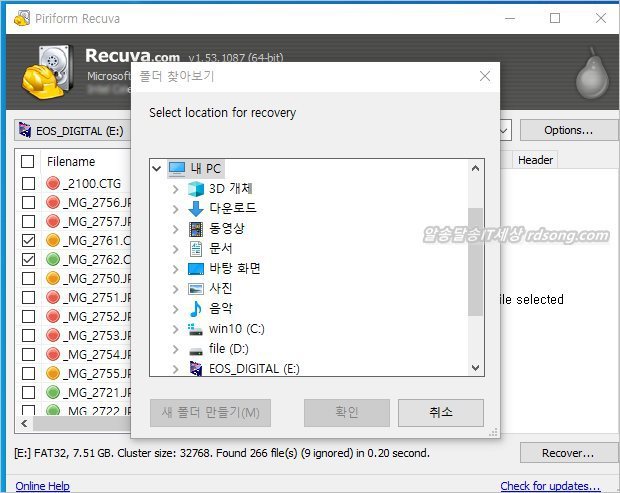Open the Online Help link
The height and width of the screenshot is (493, 620).
click(43, 485)
